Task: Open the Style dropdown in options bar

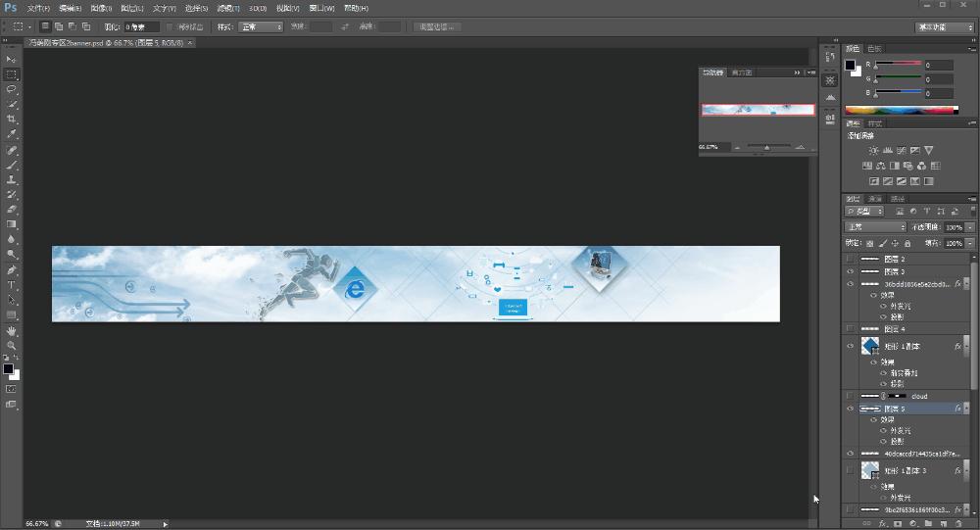Action: click(x=261, y=26)
